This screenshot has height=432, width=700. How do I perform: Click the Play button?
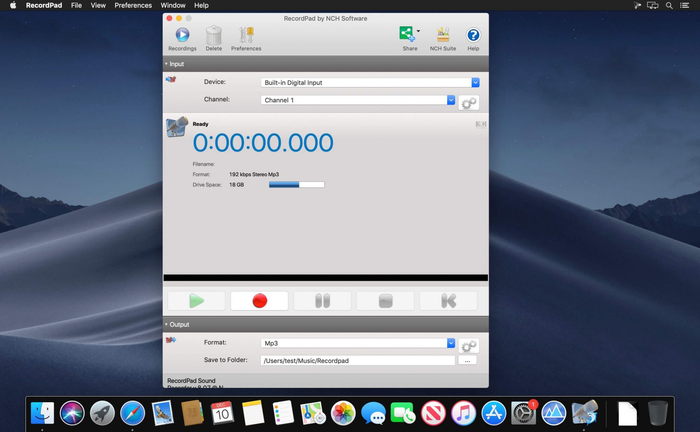[x=196, y=301]
